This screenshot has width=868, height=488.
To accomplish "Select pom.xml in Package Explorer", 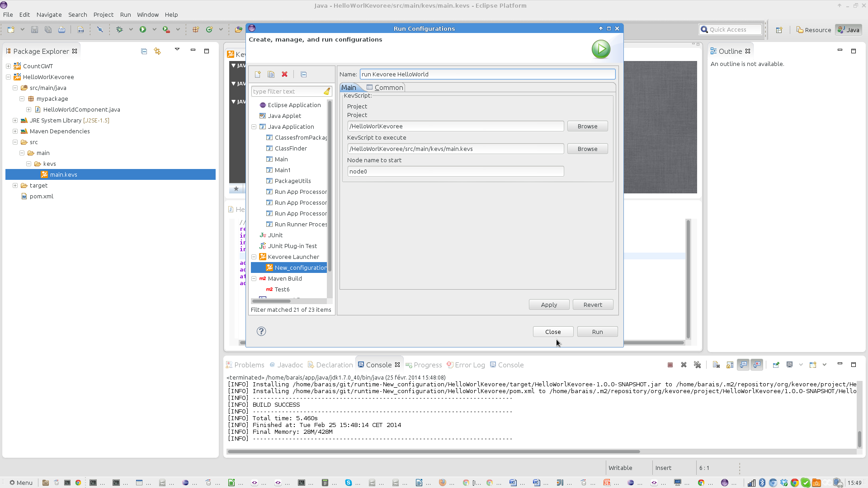I will (x=41, y=197).
